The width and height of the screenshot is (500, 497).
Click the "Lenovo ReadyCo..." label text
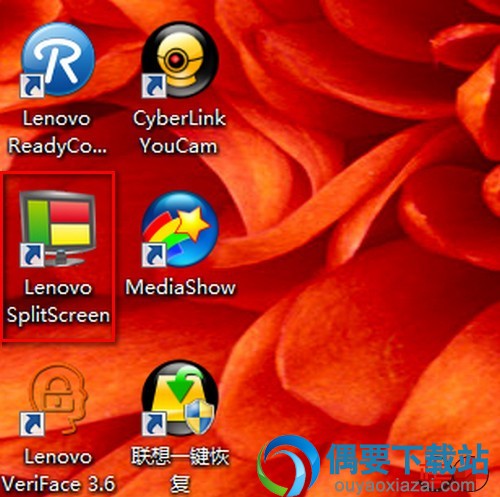[57, 133]
